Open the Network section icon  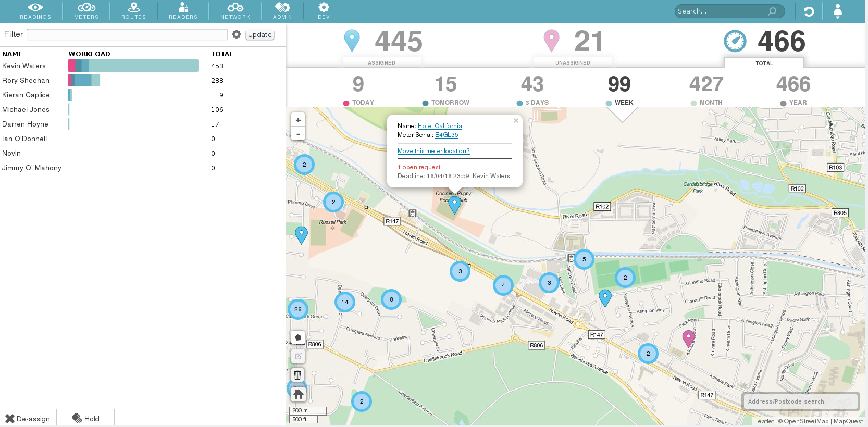(x=235, y=8)
